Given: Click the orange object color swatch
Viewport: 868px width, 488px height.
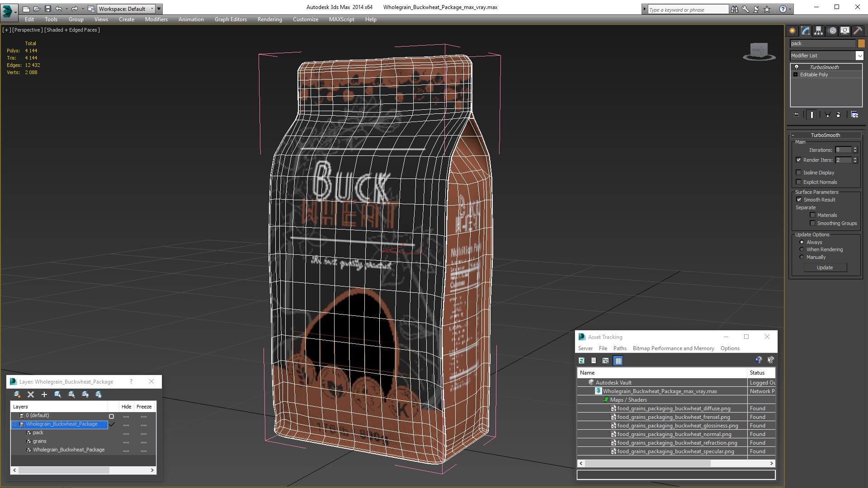Looking at the screenshot, I should (x=861, y=43).
